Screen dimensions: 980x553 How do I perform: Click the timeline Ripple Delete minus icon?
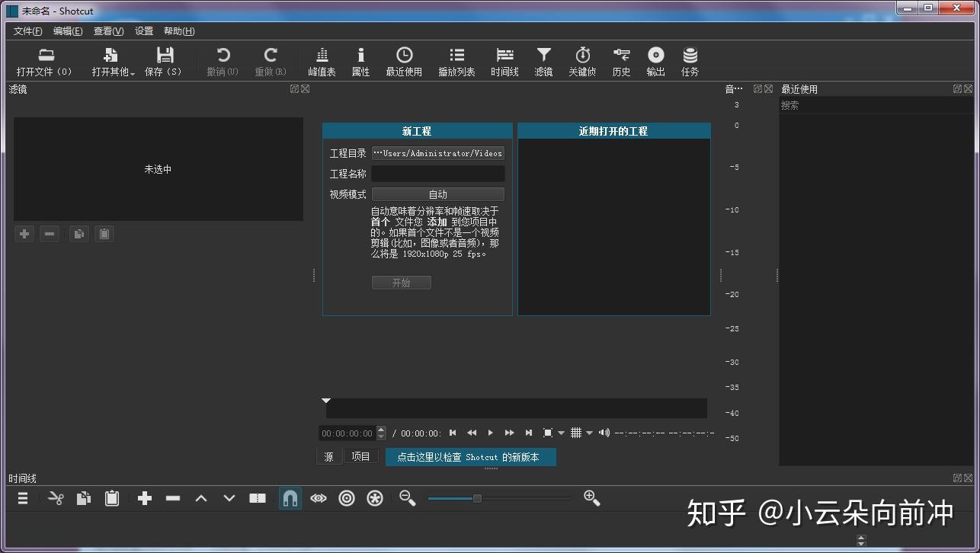[x=173, y=498]
